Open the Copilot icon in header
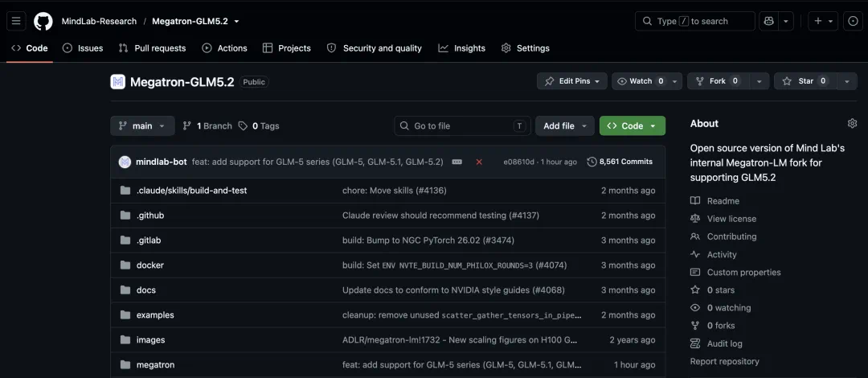This screenshot has width=868, height=378. 768,21
